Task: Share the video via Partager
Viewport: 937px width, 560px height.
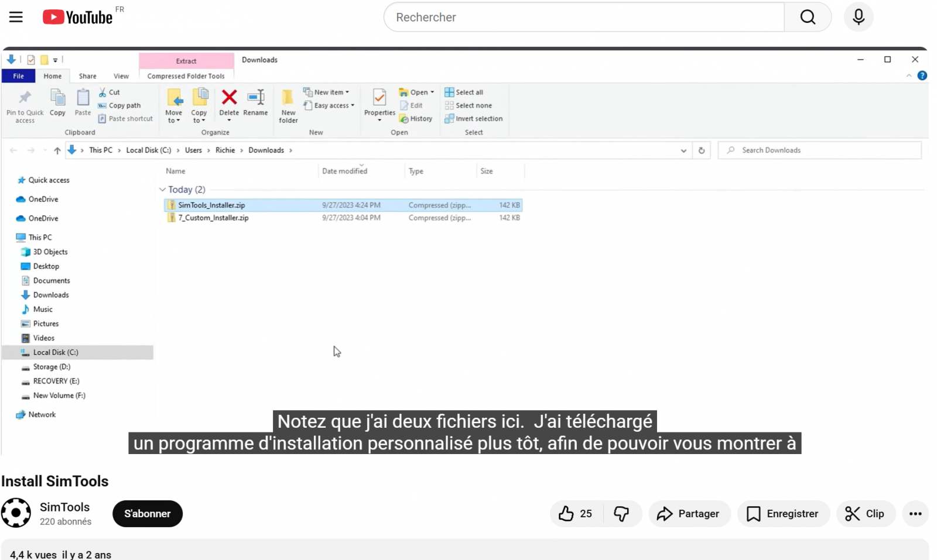Action: pos(689,514)
